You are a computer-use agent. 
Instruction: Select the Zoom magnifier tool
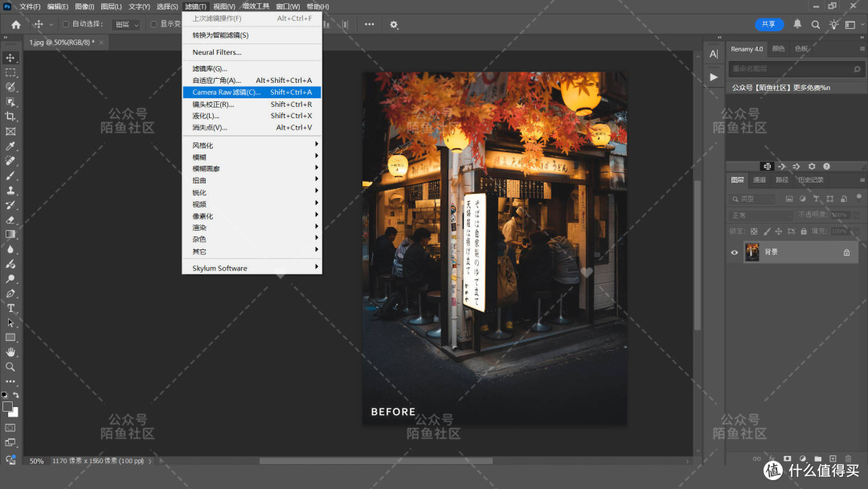10,367
